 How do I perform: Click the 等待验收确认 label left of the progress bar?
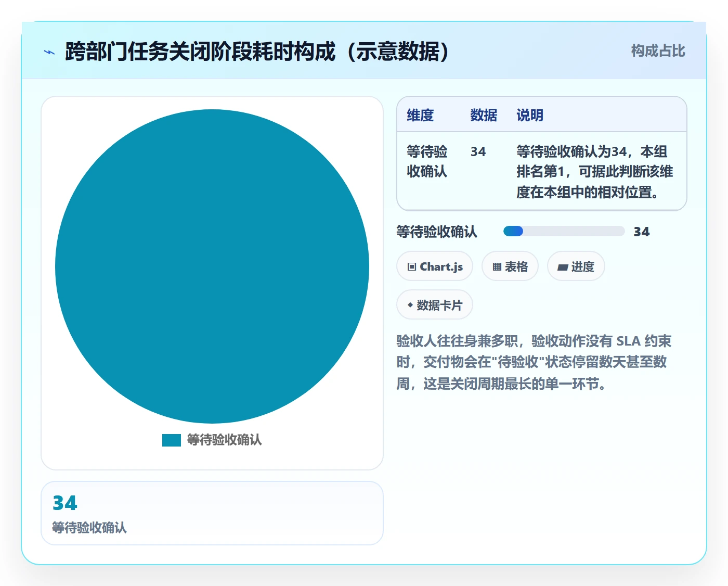[437, 232]
